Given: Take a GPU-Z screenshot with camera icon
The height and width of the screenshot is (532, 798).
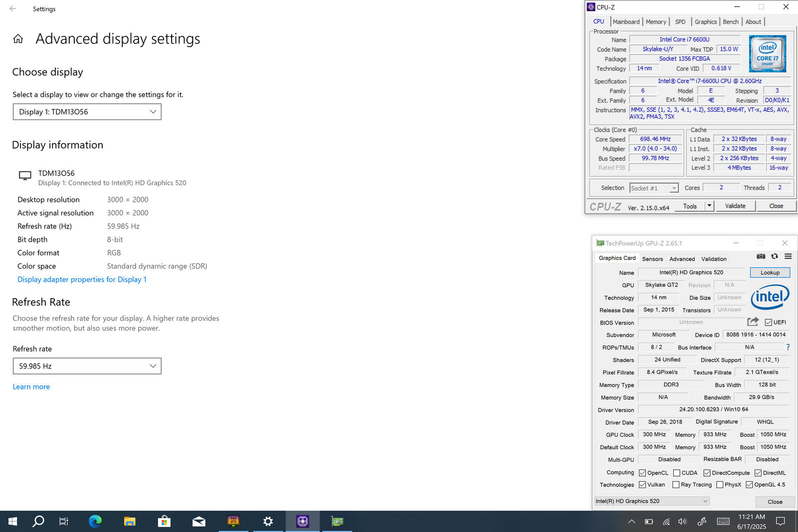Looking at the screenshot, I should point(761,256).
